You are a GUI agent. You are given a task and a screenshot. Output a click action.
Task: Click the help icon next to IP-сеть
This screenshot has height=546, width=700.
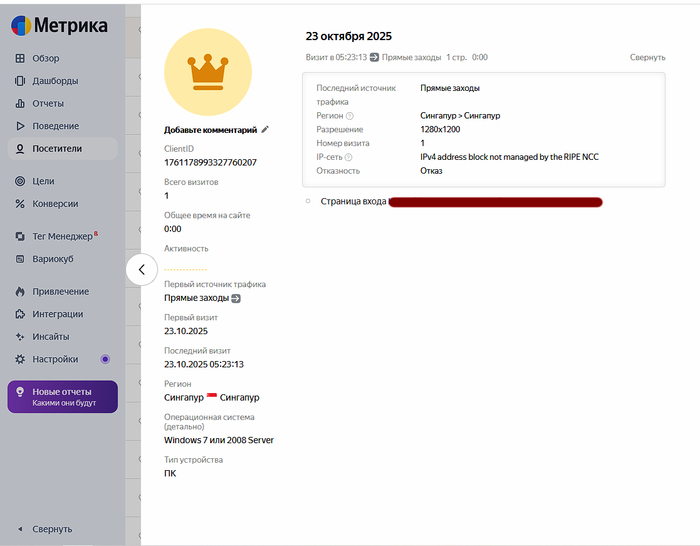[348, 157]
